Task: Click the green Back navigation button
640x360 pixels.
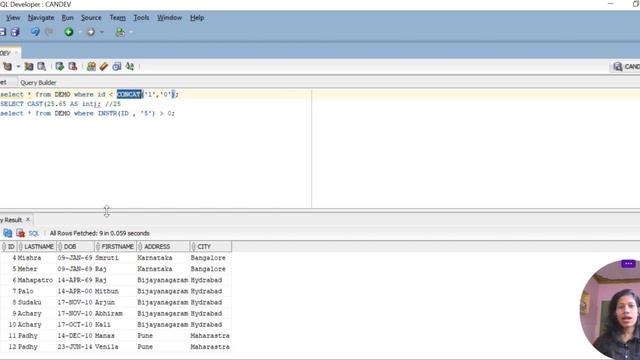Action: pyautogui.click(x=69, y=32)
